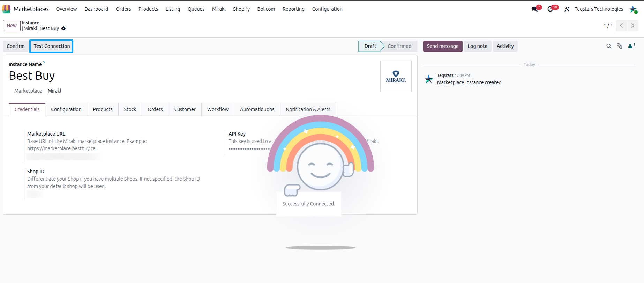Open the gear actions menu beside Best Buy

point(63,28)
